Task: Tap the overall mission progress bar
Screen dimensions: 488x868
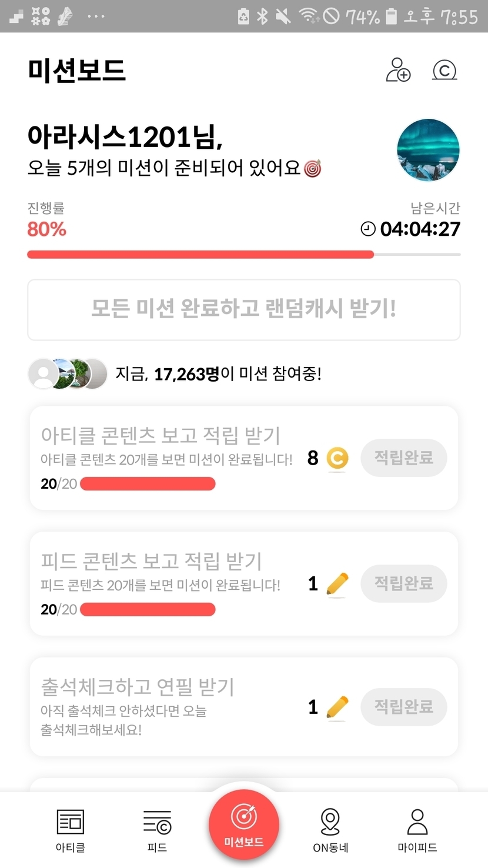Action: point(243,255)
